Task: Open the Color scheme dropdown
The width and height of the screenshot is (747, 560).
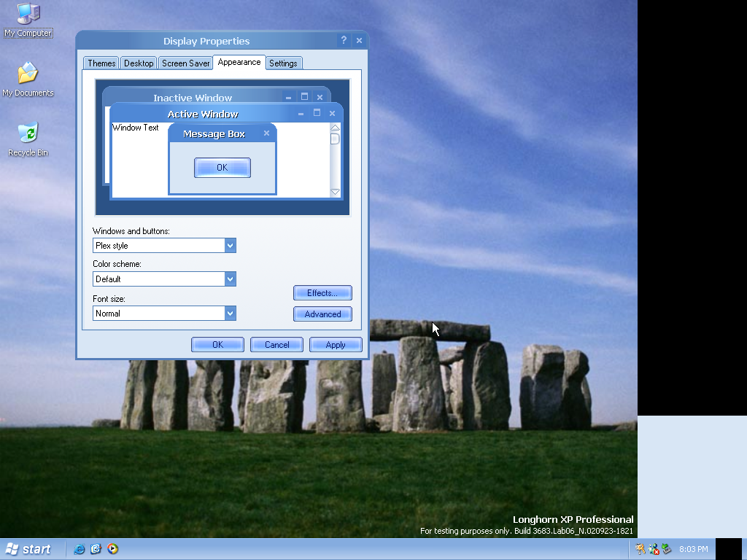Action: pos(230,279)
